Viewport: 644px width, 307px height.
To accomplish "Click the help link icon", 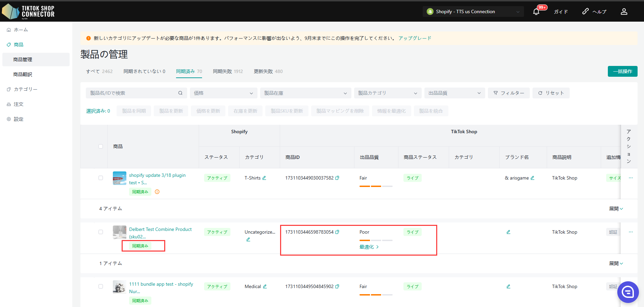I will point(585,11).
